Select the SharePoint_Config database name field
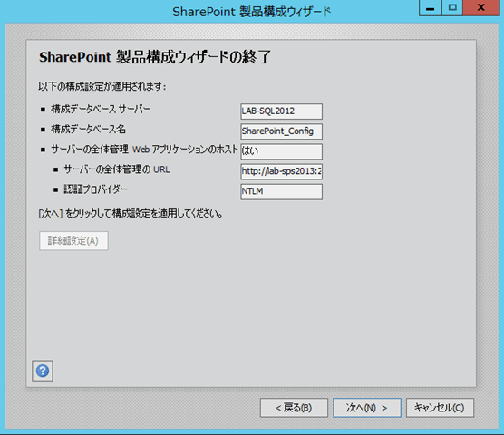The height and width of the screenshot is (435, 504). [x=281, y=131]
